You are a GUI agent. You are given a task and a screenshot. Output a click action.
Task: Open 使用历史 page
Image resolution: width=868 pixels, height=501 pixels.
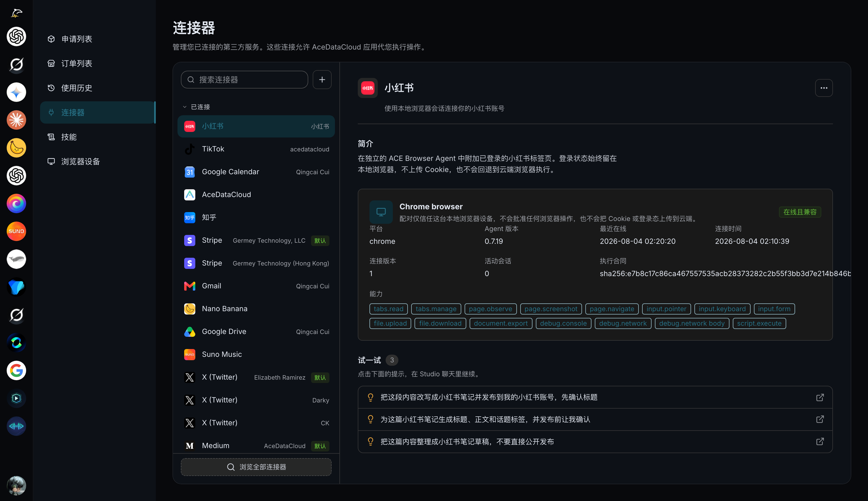[x=98, y=88]
